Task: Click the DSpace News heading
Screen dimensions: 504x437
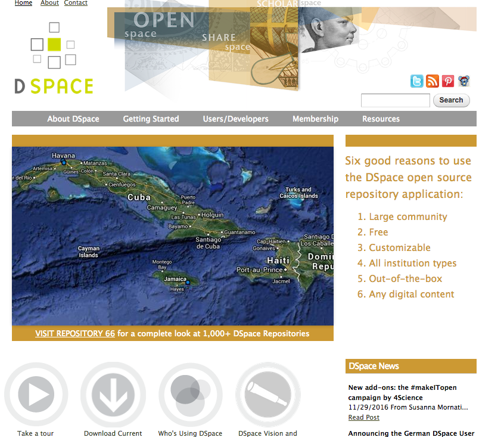Action: click(x=374, y=366)
